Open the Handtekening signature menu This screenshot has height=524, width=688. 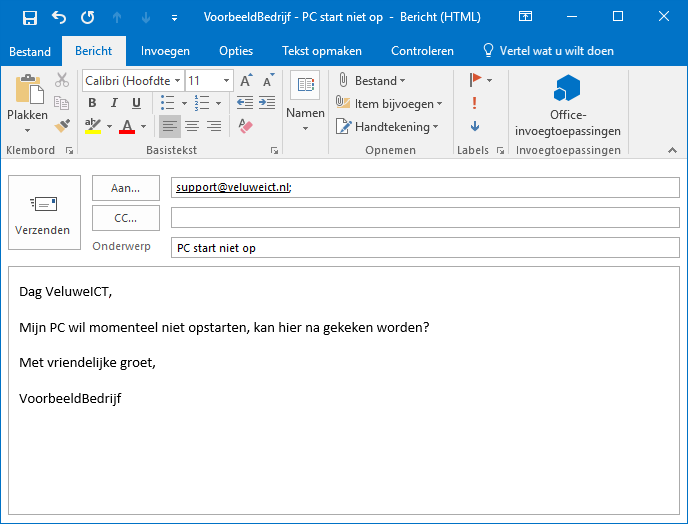point(387,127)
